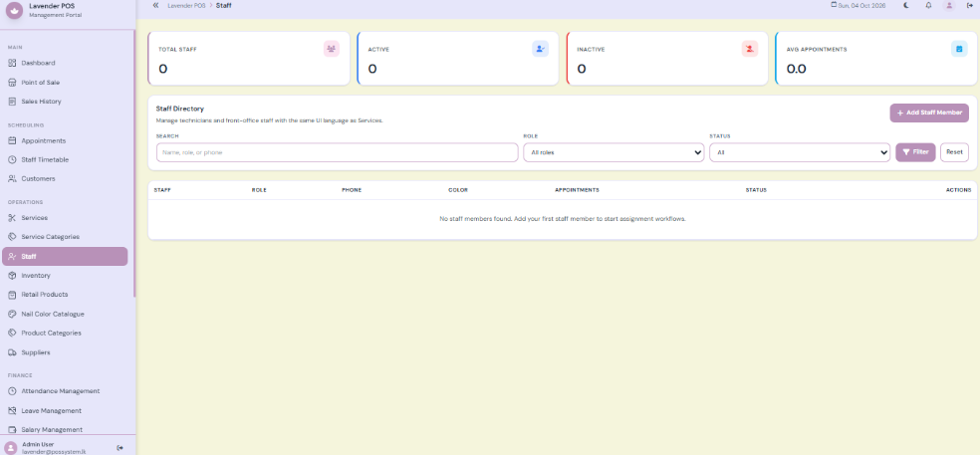Click Add Staff Member button
The height and width of the screenshot is (455, 980).
pyautogui.click(x=929, y=113)
